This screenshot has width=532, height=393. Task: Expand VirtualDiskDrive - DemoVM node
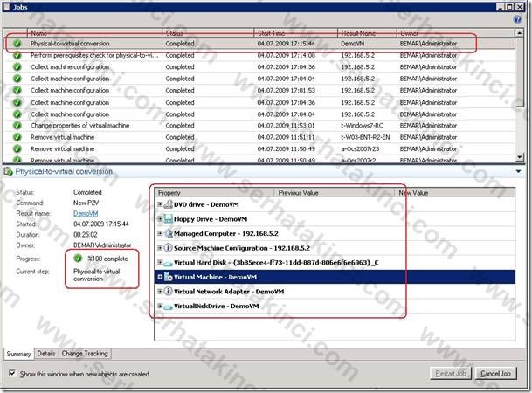160,306
